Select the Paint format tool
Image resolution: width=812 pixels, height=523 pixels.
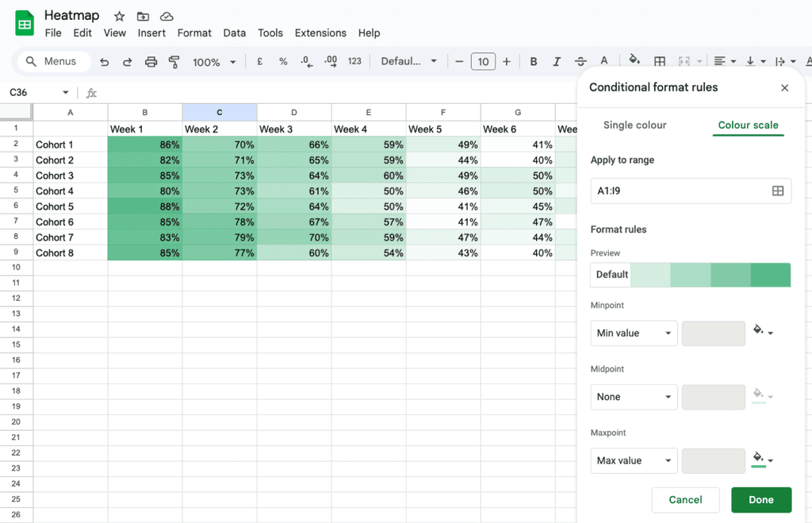click(x=174, y=62)
